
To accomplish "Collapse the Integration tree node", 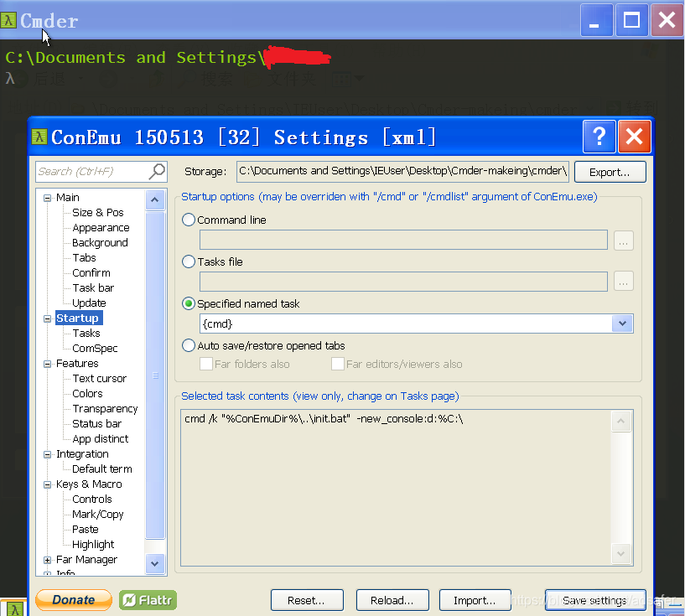I will point(47,454).
